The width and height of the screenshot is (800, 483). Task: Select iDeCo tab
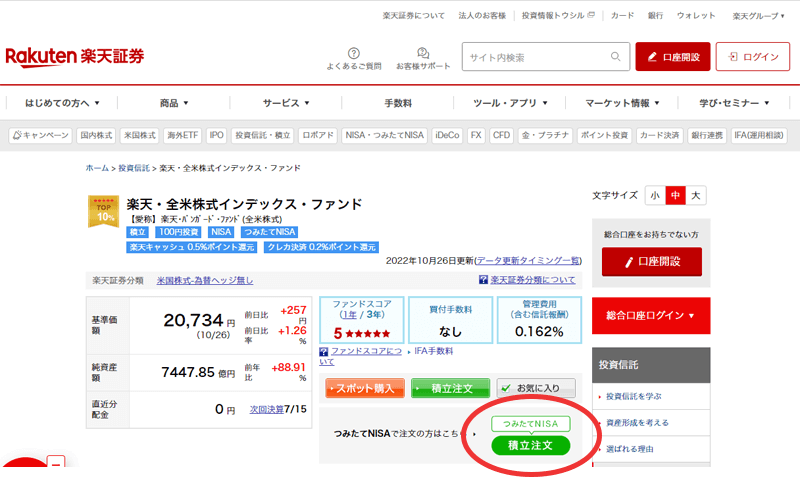[x=447, y=135]
